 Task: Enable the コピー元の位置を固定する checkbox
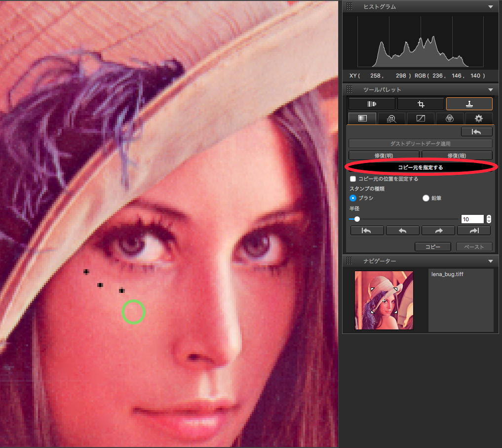[x=353, y=179]
